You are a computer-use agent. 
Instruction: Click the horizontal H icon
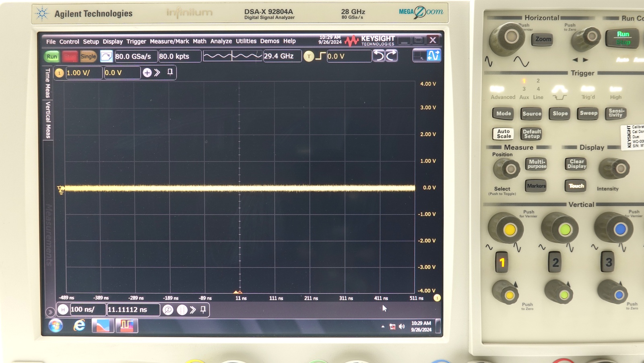click(x=63, y=309)
